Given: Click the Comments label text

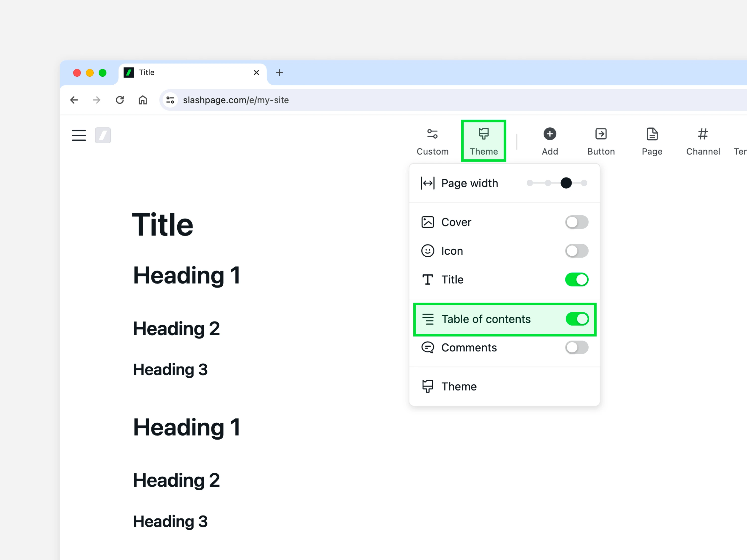Looking at the screenshot, I should [469, 347].
